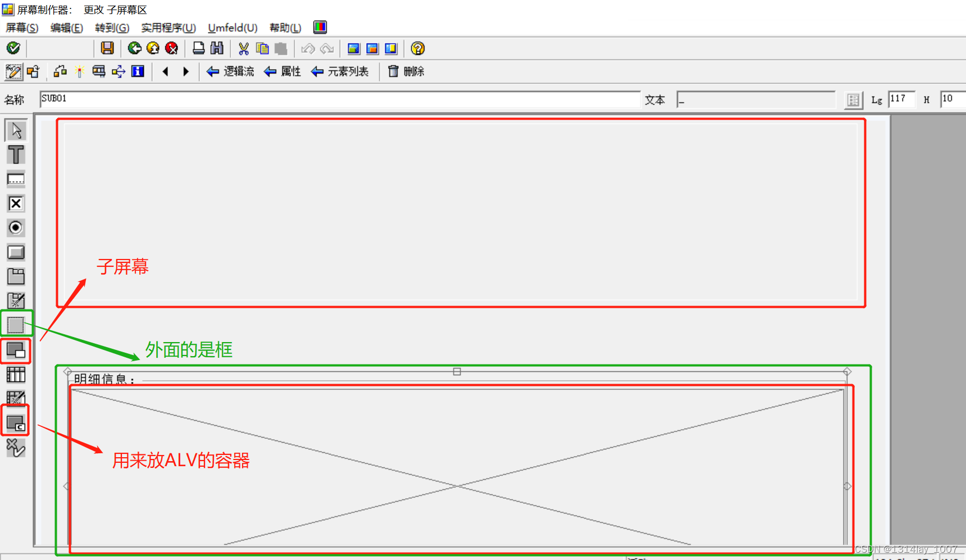Click the Print icon
This screenshot has height=560, width=966.
[x=198, y=48]
